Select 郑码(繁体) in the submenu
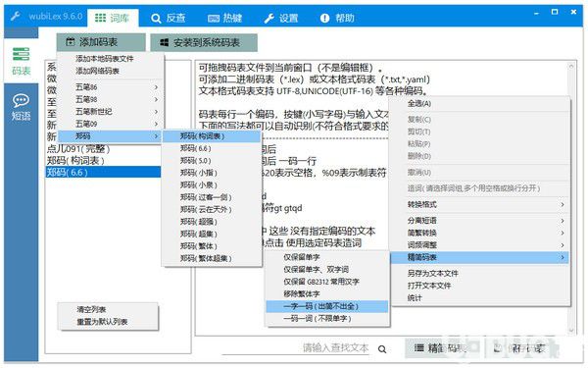This screenshot has width=588, height=368. (x=212, y=246)
